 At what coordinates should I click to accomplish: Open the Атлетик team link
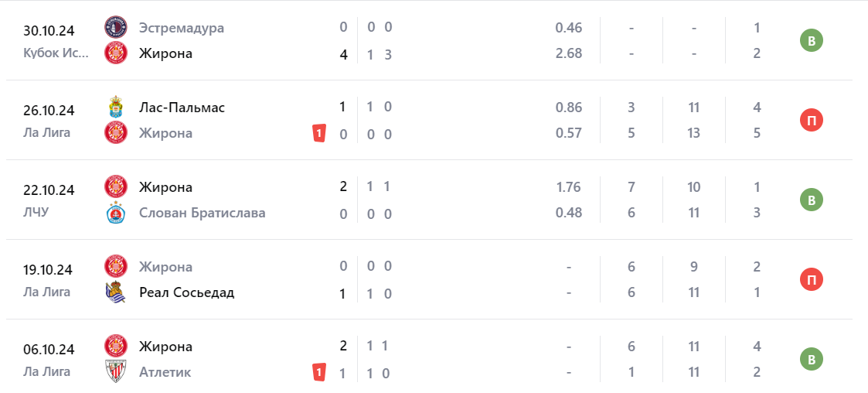(x=165, y=372)
